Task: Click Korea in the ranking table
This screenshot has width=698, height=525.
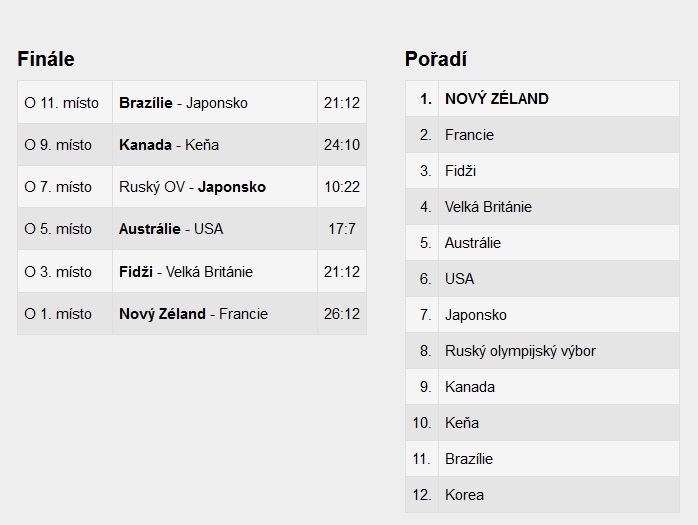Action: click(x=465, y=495)
